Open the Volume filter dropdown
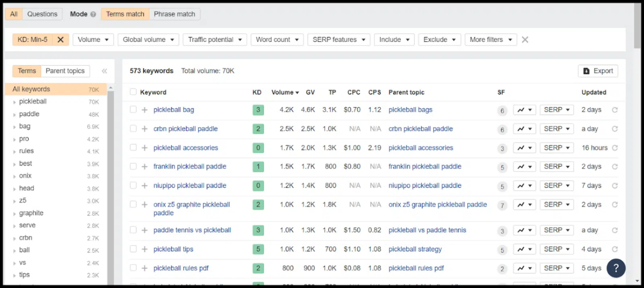 click(x=93, y=40)
